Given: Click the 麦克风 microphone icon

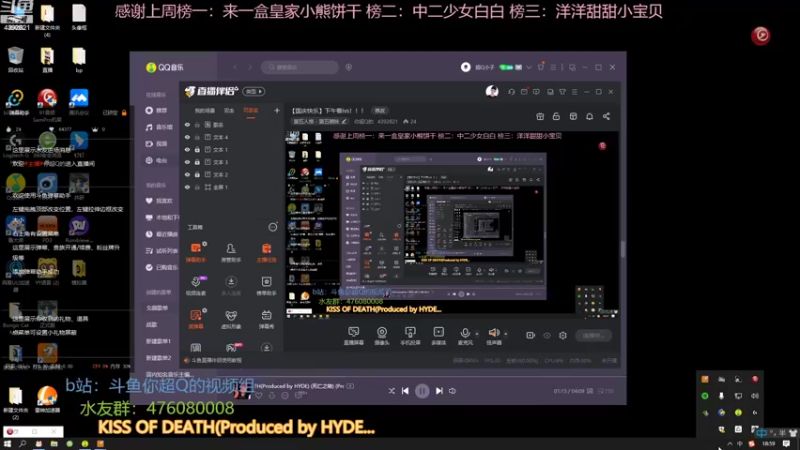Looking at the screenshot, I should coord(465,333).
